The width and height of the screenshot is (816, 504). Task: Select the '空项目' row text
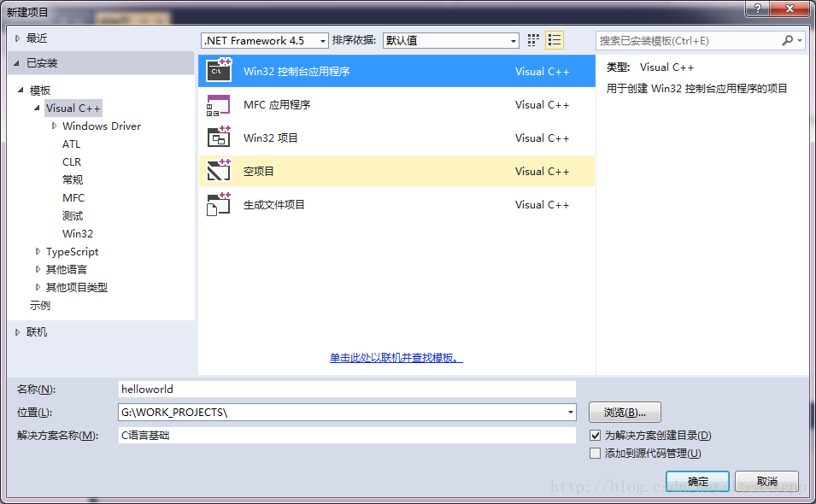pos(259,171)
